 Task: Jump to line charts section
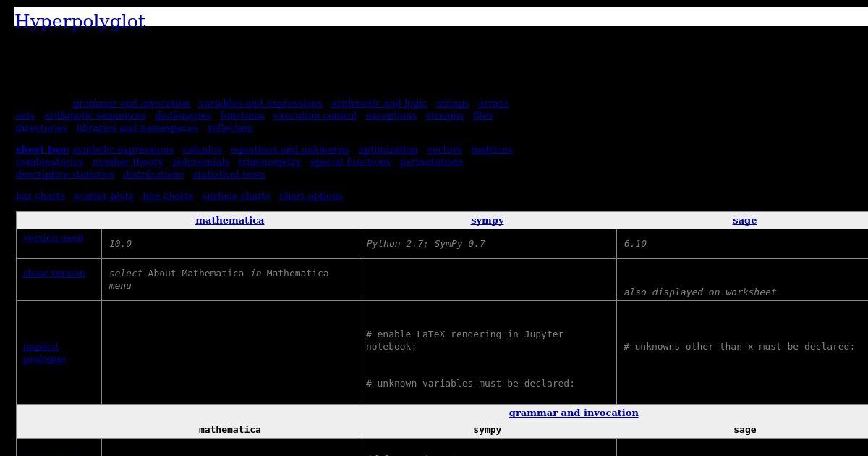168,196
